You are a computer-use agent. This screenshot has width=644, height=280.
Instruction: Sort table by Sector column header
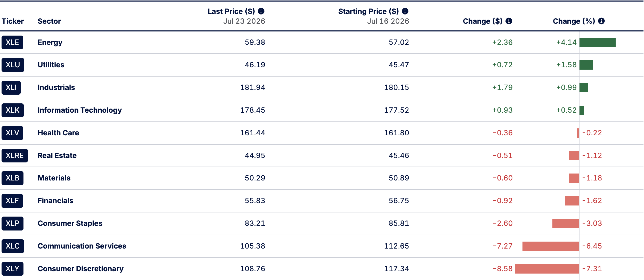[49, 21]
